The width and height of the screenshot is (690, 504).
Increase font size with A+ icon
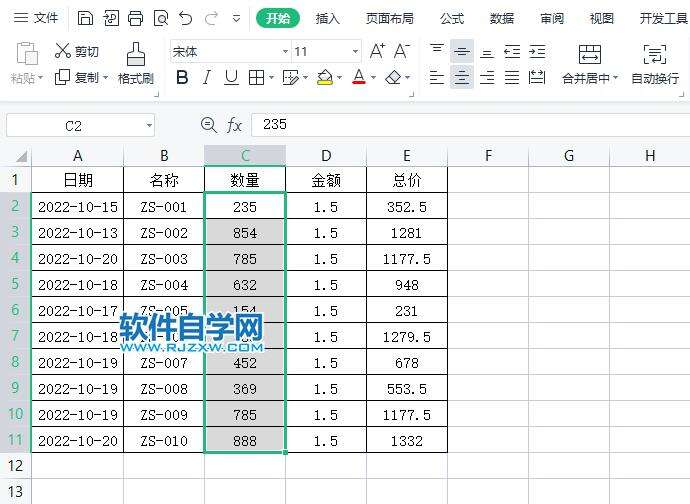[377, 52]
